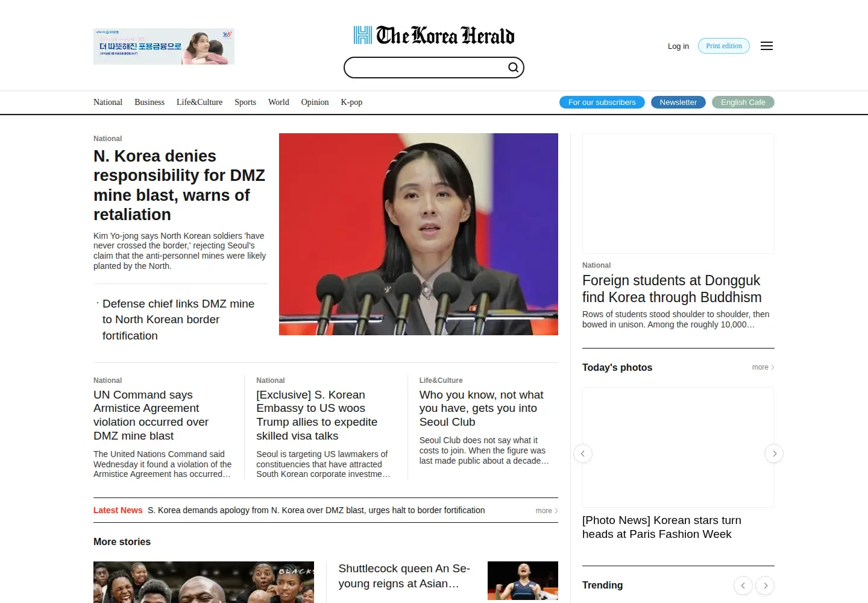Click more link beside Latest News

(547, 511)
